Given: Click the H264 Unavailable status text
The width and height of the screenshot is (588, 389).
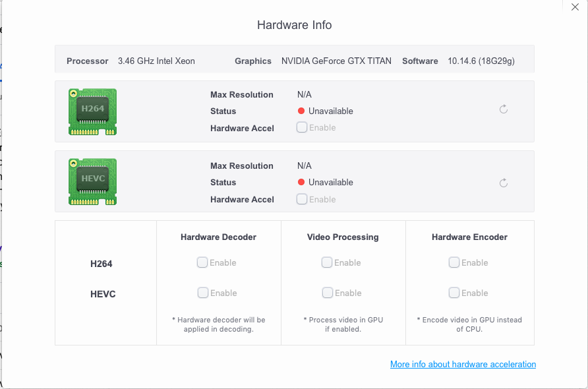Looking at the screenshot, I should point(331,111).
